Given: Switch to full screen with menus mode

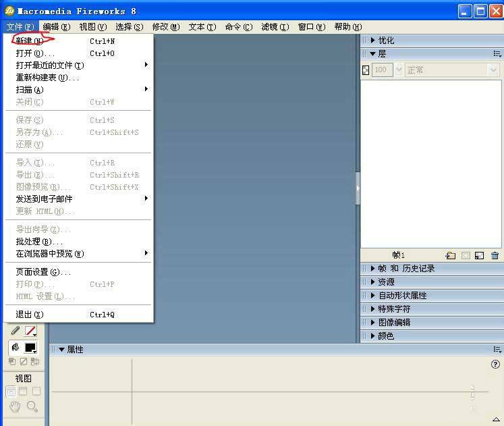Looking at the screenshot, I should pos(23,392).
